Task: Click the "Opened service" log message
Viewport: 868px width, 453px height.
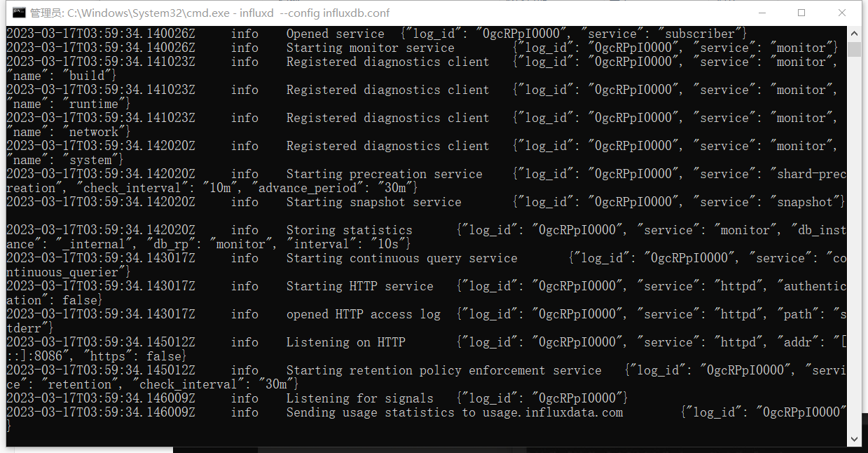Action: pyautogui.click(x=335, y=34)
